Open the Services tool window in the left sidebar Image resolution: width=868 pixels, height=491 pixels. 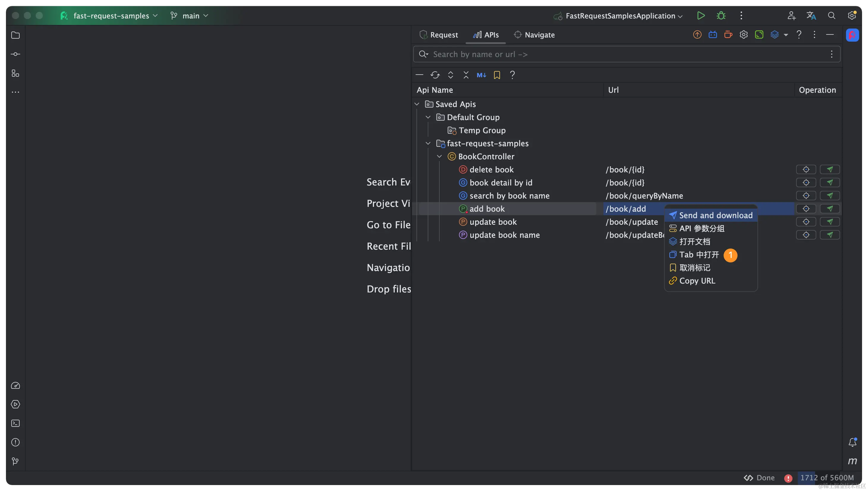point(15,404)
